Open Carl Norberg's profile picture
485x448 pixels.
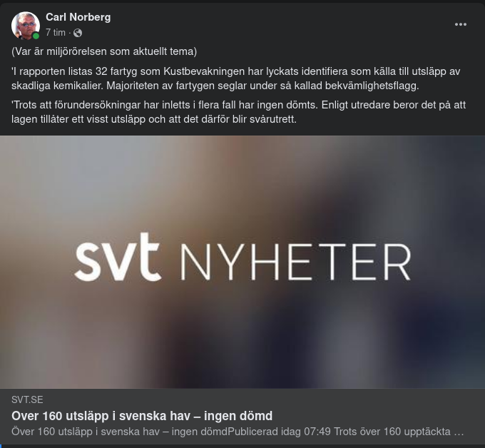click(26, 26)
